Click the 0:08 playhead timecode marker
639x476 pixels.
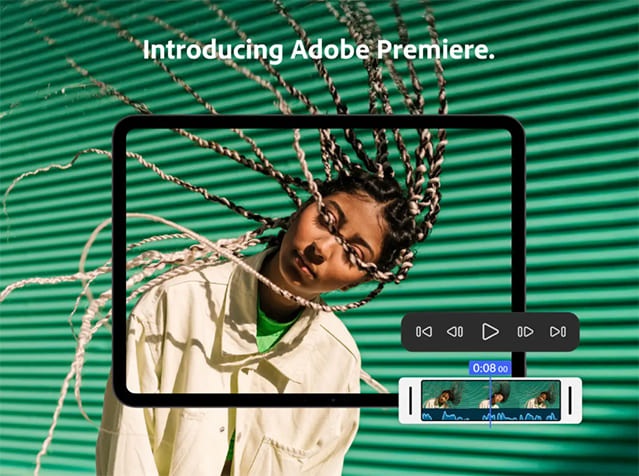point(490,368)
